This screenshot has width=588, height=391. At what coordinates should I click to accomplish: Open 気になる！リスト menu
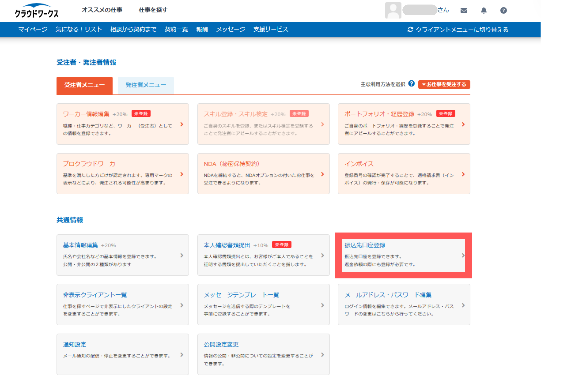(x=79, y=29)
